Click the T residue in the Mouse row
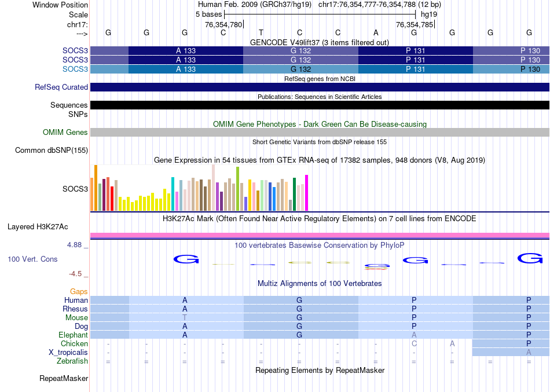This screenshot has height=392, width=550. [185, 318]
